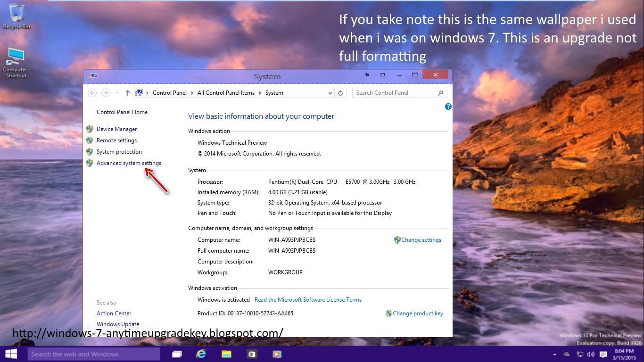Click the System breadcrumb segment
The width and height of the screenshot is (644, 362).
274,93
